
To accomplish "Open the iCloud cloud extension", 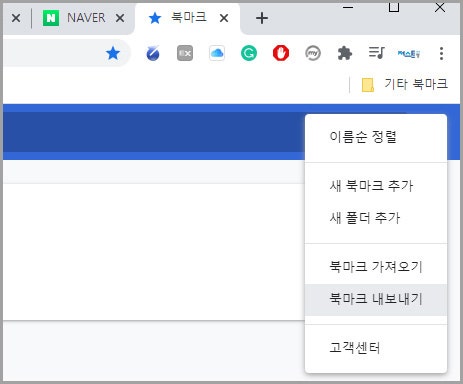I will click(217, 53).
